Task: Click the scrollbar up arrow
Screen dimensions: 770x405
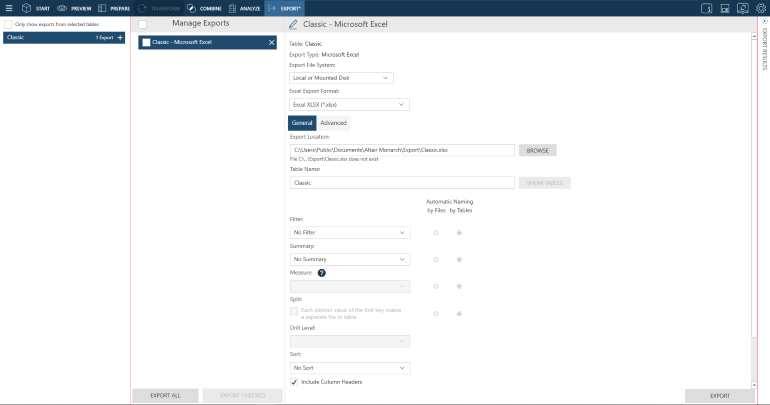Action: tap(754, 36)
